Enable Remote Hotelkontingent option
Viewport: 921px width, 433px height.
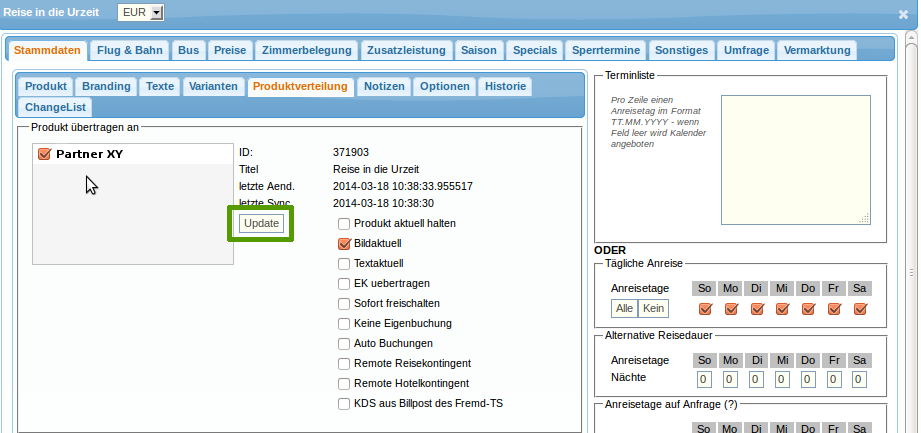(x=345, y=383)
